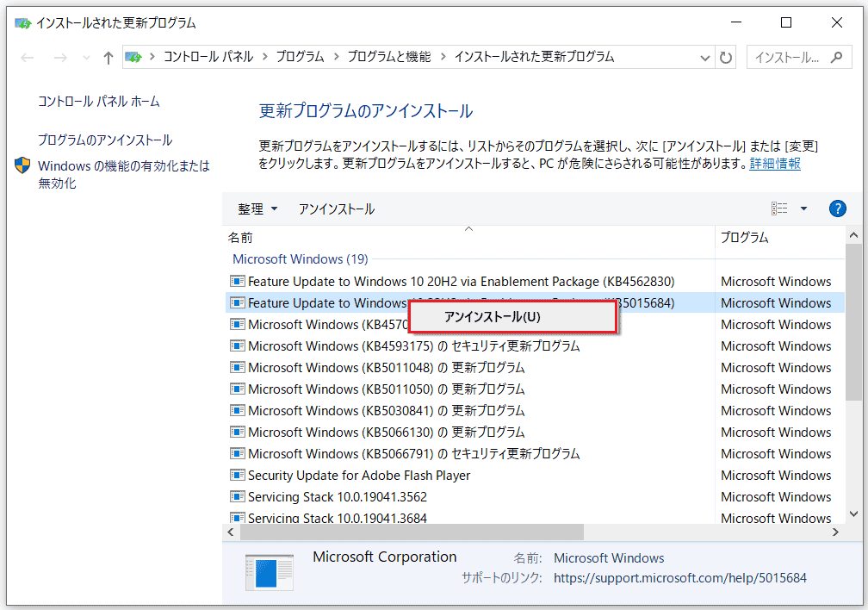Click the KB4562830 update entry icon

click(237, 281)
